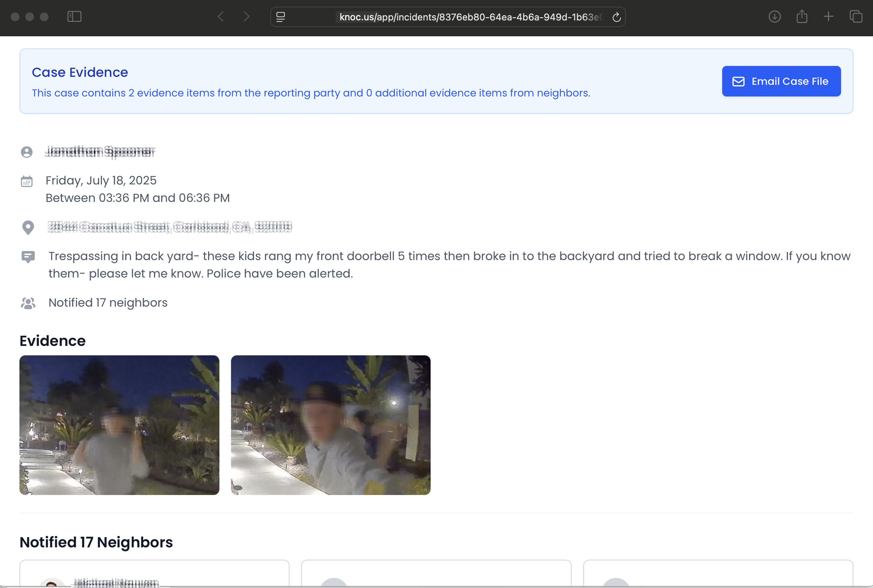Click the reporter profile icon
Viewport: 873px width, 588px height.
pyautogui.click(x=27, y=152)
